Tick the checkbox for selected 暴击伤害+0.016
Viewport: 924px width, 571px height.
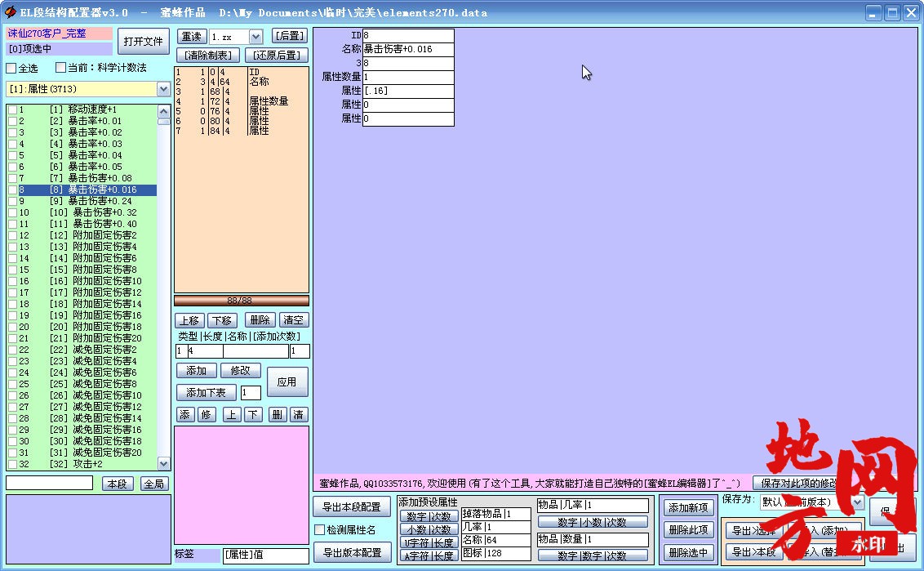(12, 190)
